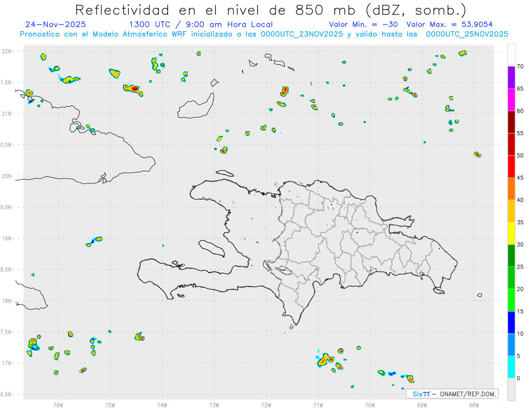Click the dark green 25–30 dBZ colorbar segment
The image size is (532, 411).
coord(511,256)
